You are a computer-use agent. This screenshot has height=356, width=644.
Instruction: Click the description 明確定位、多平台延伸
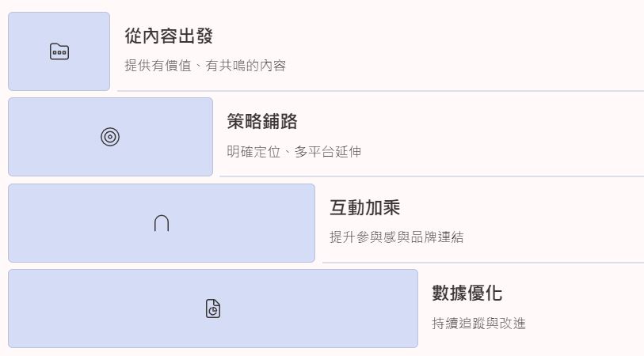(294, 152)
